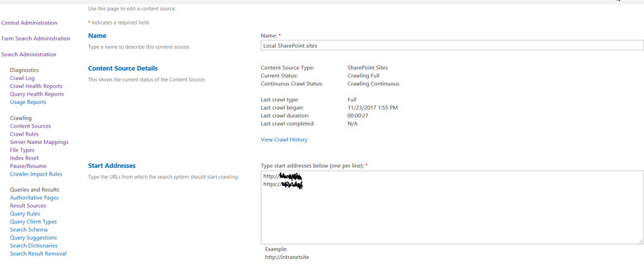
Task: Open Crawler Impact Rules
Action: [x=36, y=174]
